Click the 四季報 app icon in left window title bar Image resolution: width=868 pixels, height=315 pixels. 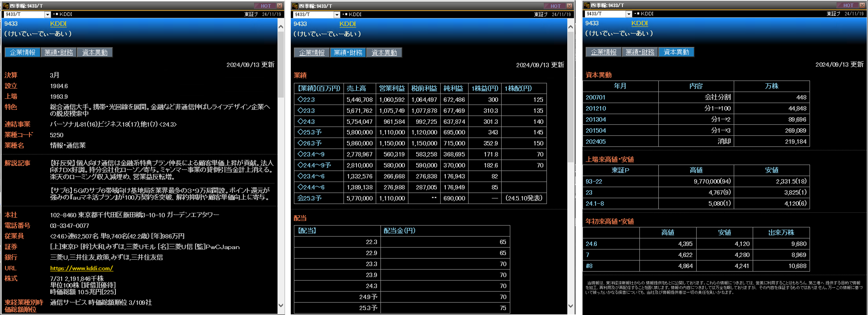pyautogui.click(x=6, y=6)
